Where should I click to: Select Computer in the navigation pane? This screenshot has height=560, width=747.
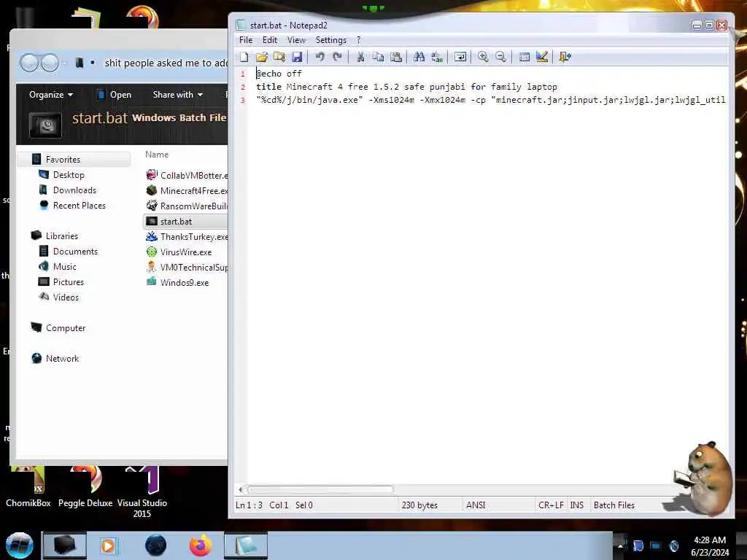tap(65, 328)
